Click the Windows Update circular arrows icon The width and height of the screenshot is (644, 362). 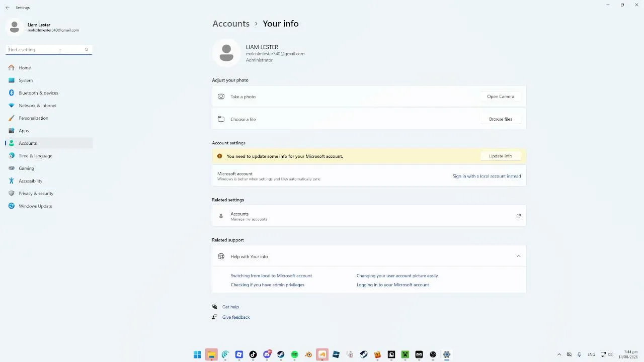tap(12, 206)
